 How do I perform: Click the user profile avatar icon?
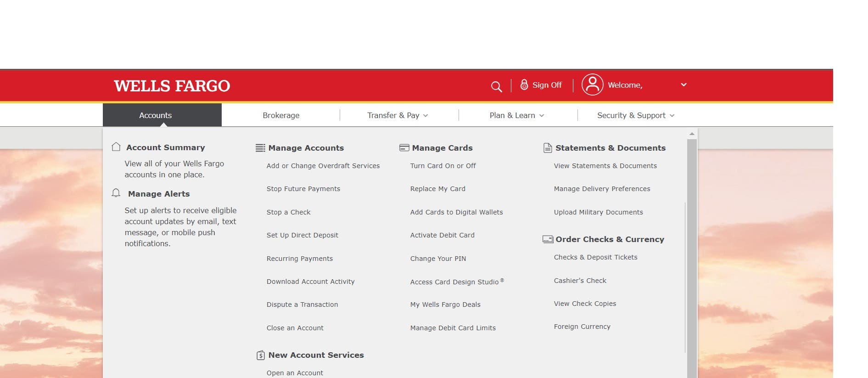[x=592, y=85]
